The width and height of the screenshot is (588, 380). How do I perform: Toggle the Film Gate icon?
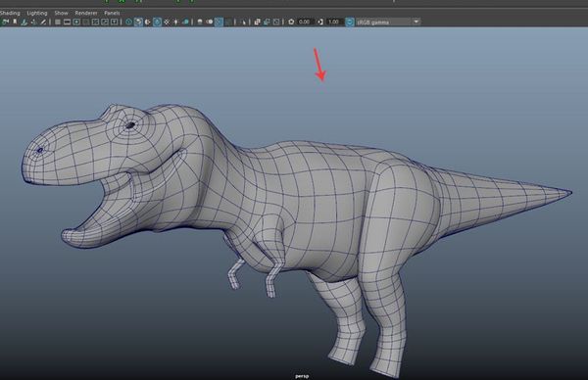pos(67,22)
